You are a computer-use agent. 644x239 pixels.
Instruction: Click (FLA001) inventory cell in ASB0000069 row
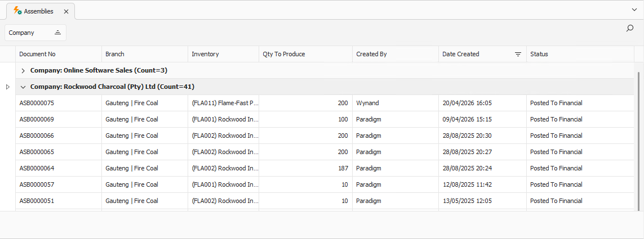click(x=224, y=119)
